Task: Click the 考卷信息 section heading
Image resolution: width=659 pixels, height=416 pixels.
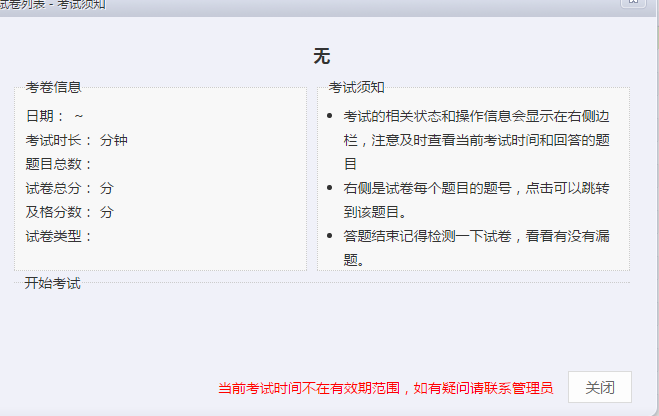Action: (53, 87)
